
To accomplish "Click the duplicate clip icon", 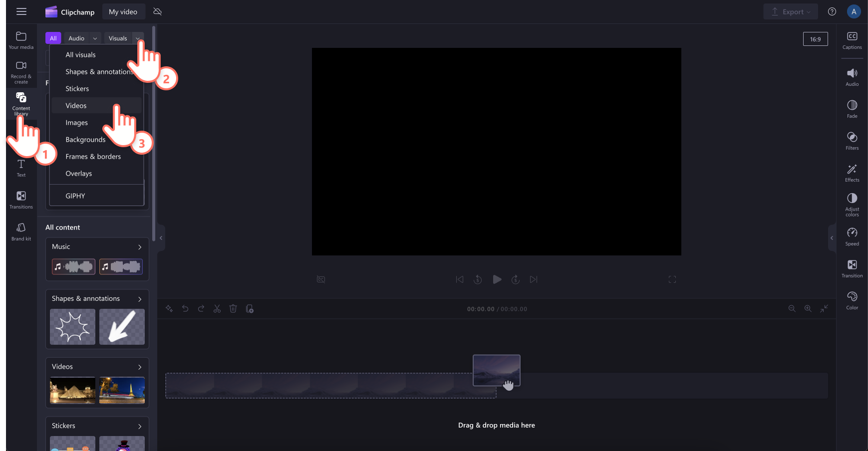I will (250, 309).
